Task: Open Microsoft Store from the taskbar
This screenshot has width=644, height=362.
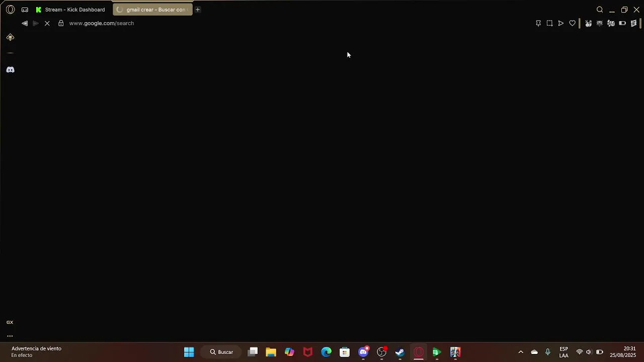Action: click(345, 352)
